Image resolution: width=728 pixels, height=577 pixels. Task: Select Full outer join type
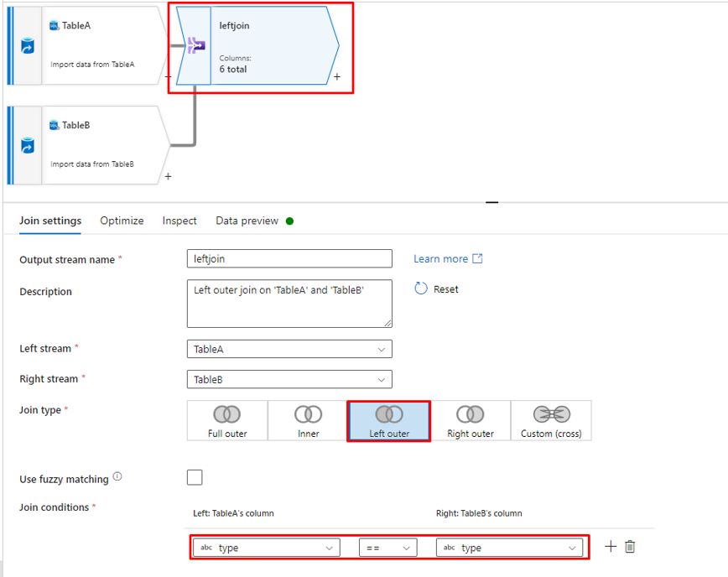(227, 420)
